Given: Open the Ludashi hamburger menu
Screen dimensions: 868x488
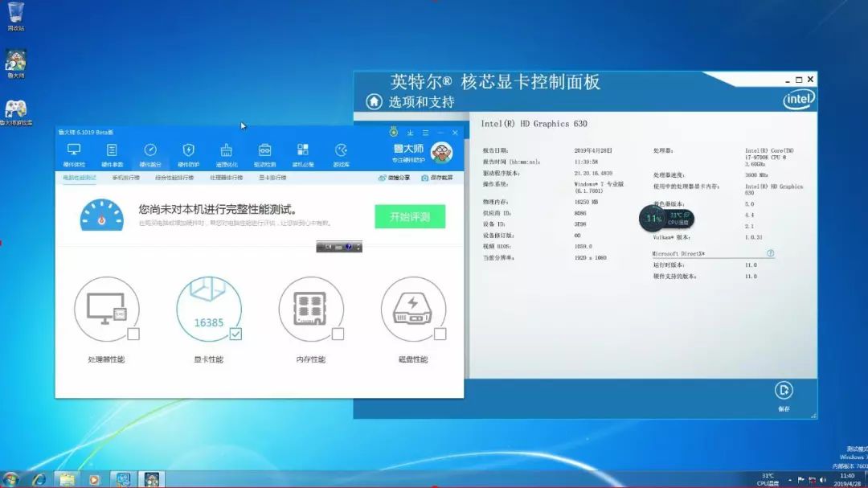Looking at the screenshot, I should (425, 133).
